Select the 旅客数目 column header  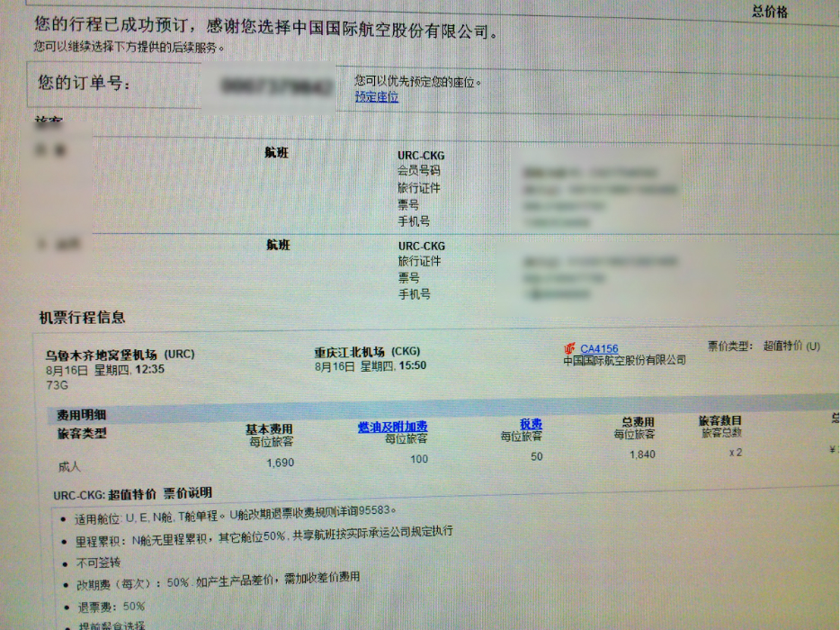coord(720,420)
